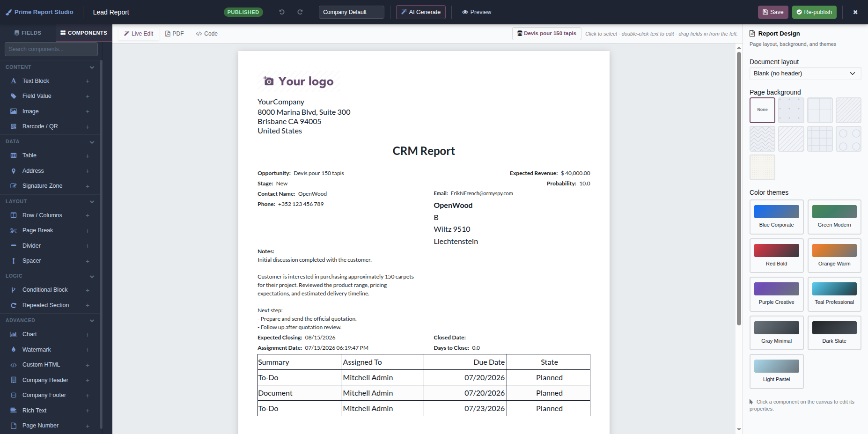Click the Watermark droplet icon
Image resolution: width=868 pixels, height=434 pixels.
[x=14, y=350]
